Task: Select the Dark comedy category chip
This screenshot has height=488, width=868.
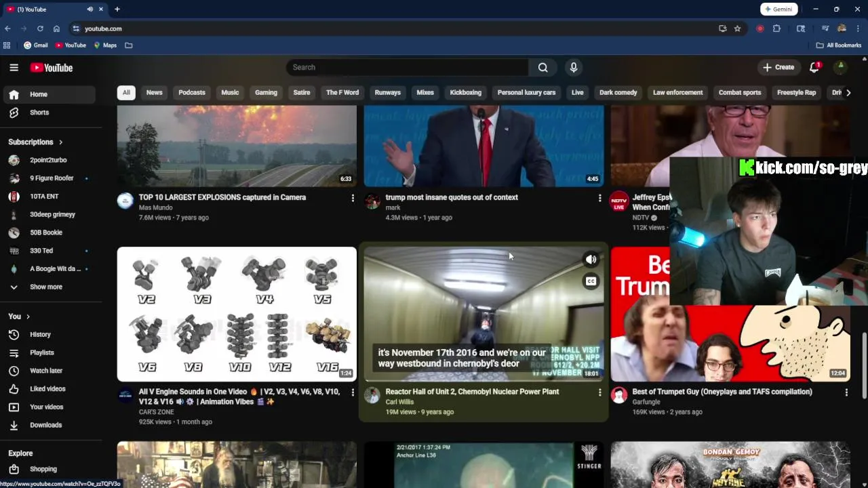Action: (618, 92)
